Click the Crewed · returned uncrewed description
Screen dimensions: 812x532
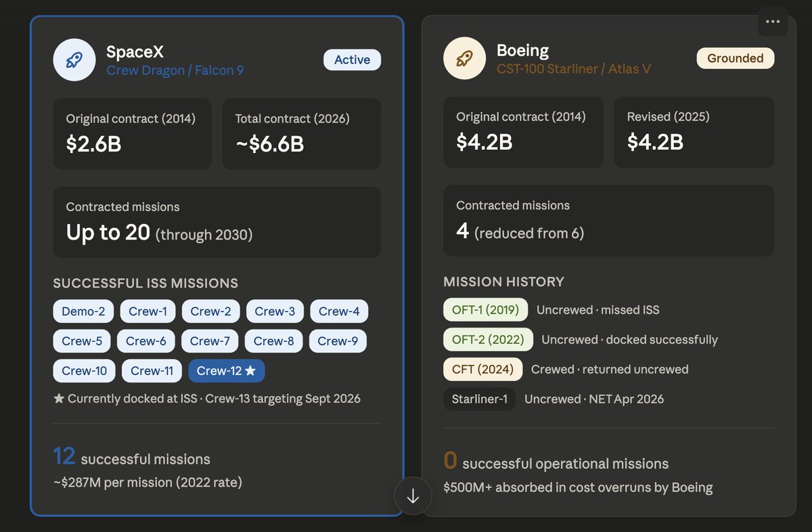610,370
